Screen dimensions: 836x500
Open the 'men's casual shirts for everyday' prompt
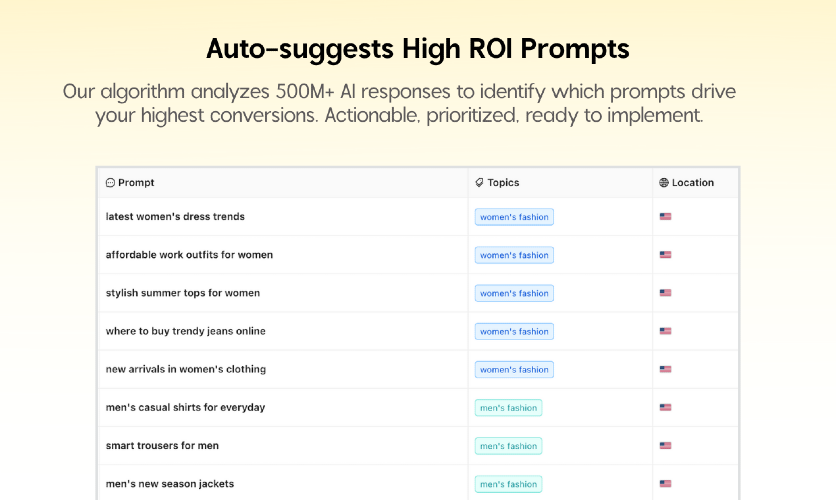tap(186, 408)
